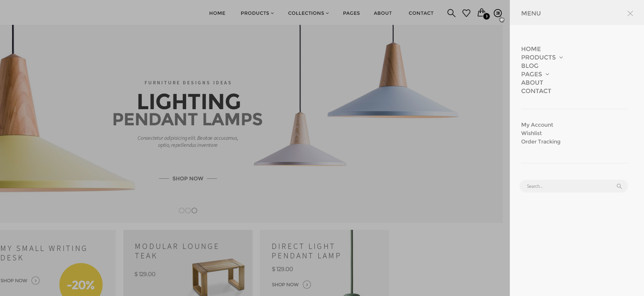The height and width of the screenshot is (296, 644).
Task: Close the side MENU panel
Action: coord(630,13)
